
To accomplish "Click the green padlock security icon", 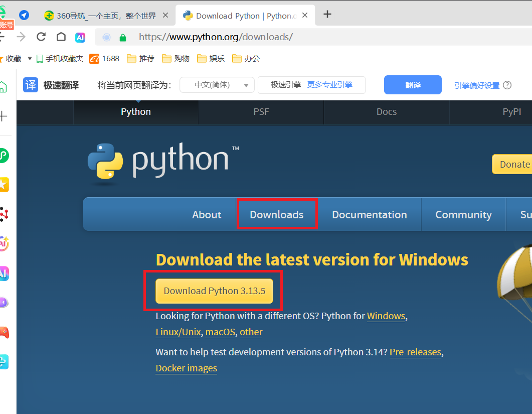I will 123,37.
